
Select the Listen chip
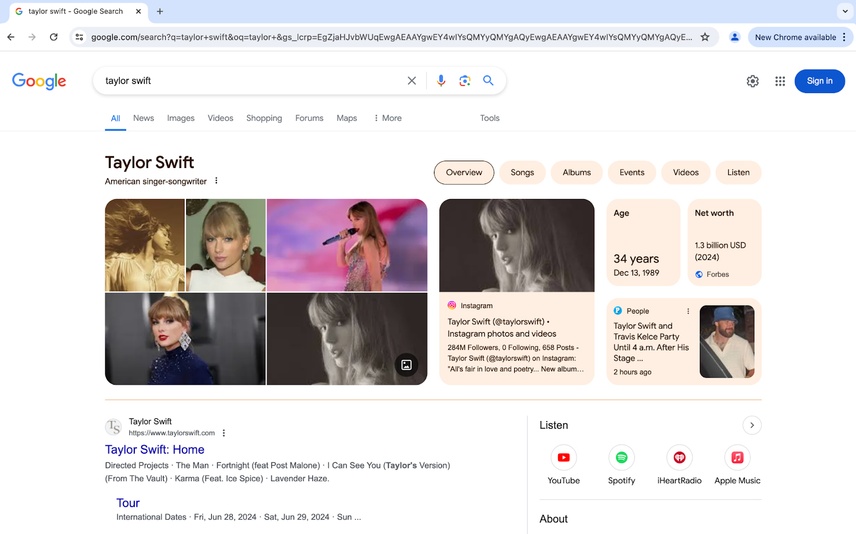pyautogui.click(x=738, y=173)
